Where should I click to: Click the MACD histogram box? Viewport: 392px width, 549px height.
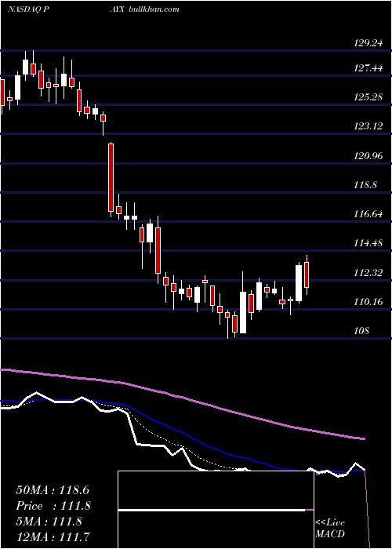(216, 510)
